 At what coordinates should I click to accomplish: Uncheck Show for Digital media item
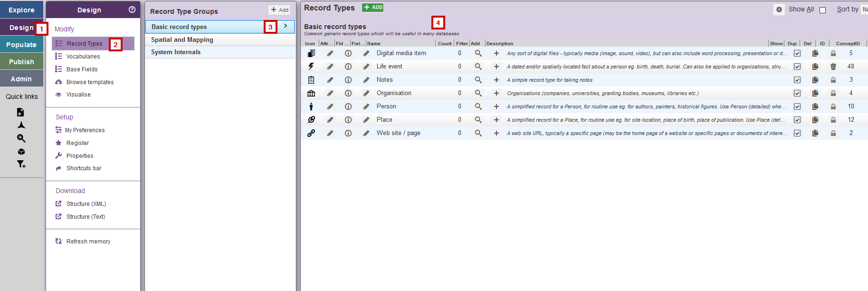click(x=797, y=53)
